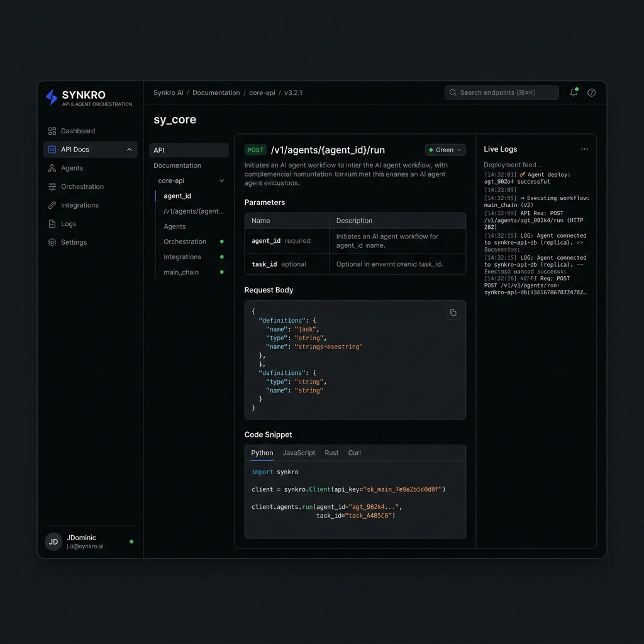The width and height of the screenshot is (644, 644).
Task: Collapse the API Docs sidebar section
Action: pos(130,150)
